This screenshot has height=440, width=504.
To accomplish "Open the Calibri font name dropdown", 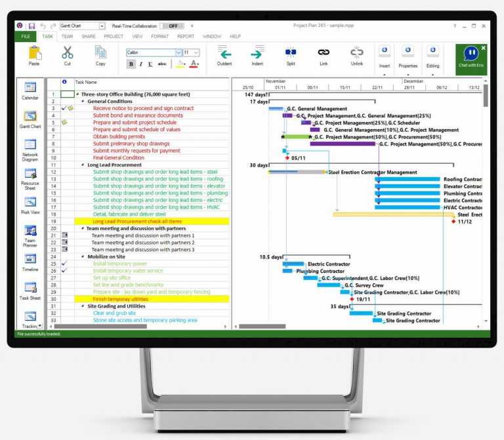I will (178, 52).
